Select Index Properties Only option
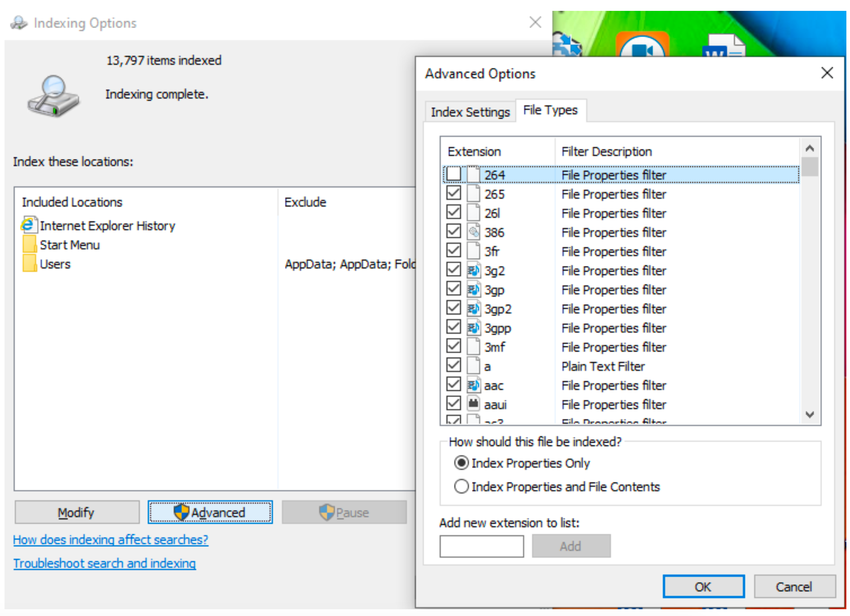 tap(461, 463)
